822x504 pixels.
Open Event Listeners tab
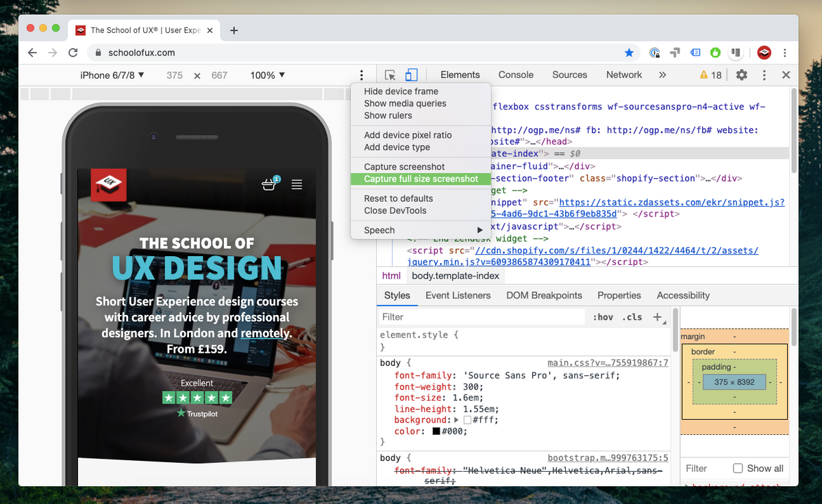(458, 295)
